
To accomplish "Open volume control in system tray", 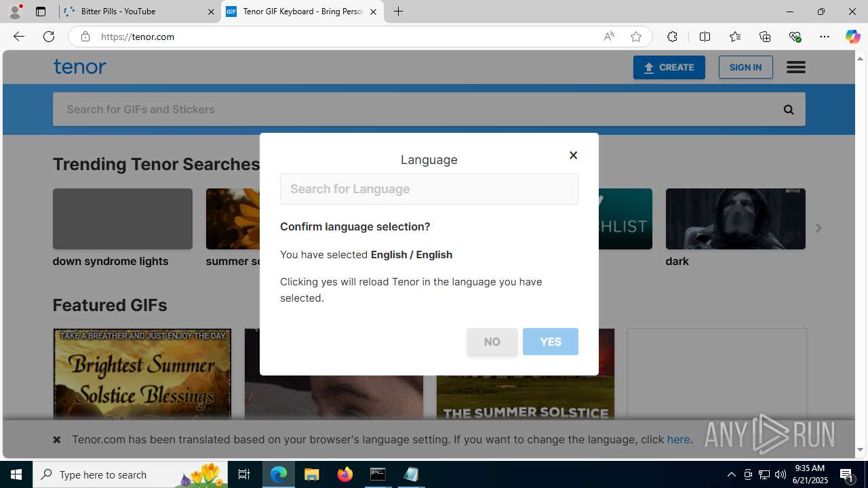I will coord(781,474).
